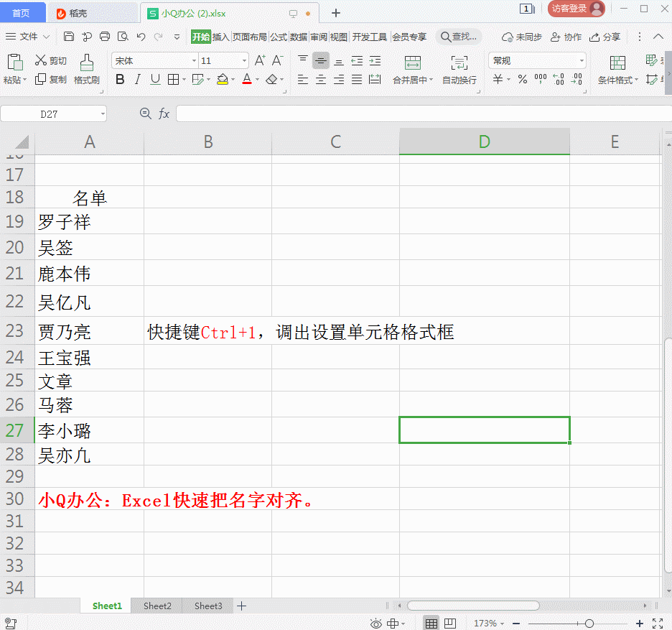Increase indent of cell text
Image resolution: width=672 pixels, height=630 pixels.
(375, 60)
